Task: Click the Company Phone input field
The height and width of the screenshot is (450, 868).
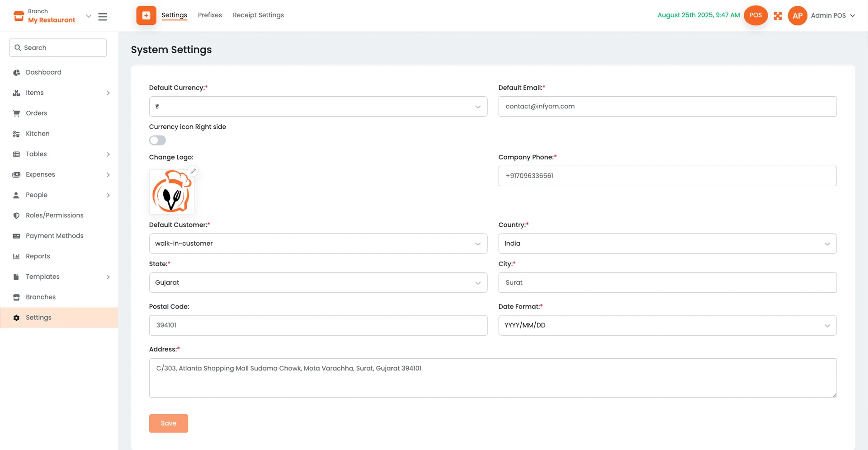Action: coord(667,176)
